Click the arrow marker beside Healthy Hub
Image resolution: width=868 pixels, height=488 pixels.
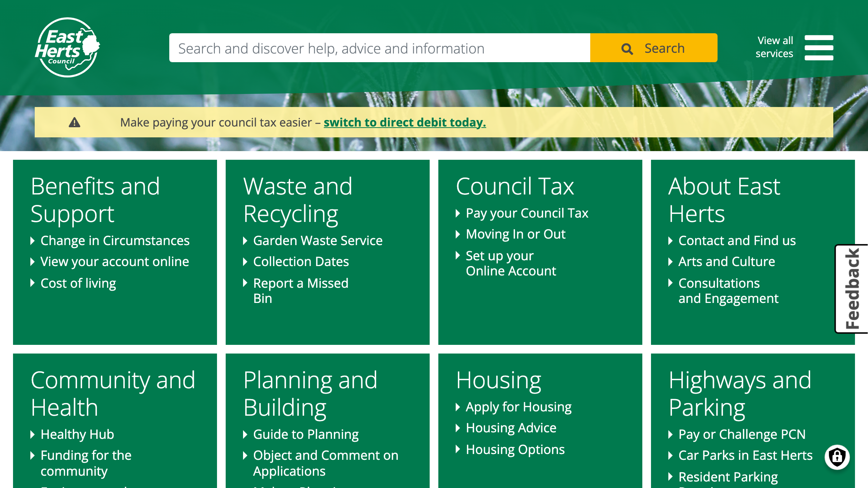[x=32, y=435]
